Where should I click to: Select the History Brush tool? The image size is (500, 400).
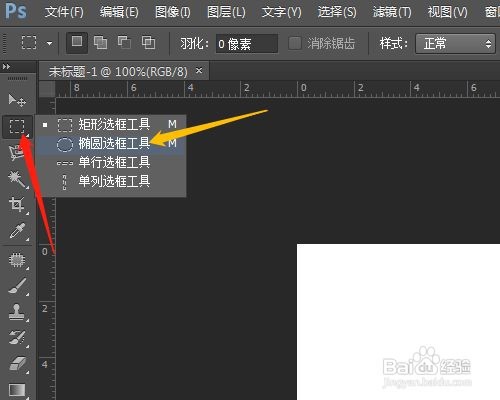point(17,337)
